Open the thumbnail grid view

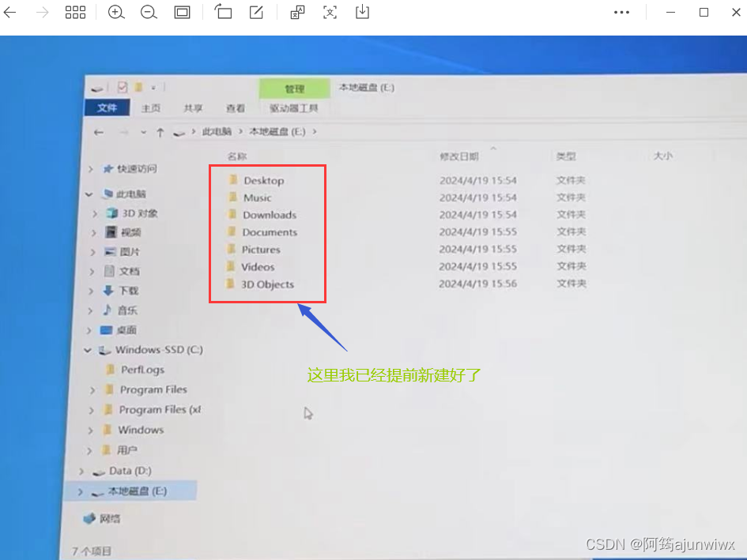pos(75,13)
